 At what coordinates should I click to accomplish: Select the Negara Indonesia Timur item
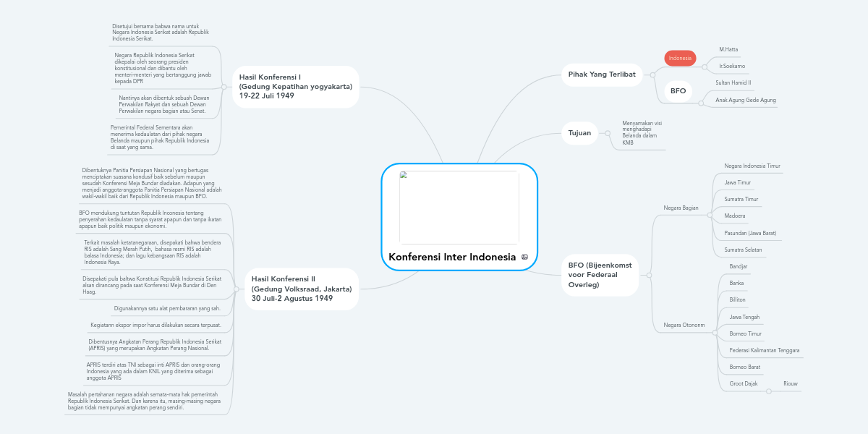pyautogui.click(x=752, y=166)
